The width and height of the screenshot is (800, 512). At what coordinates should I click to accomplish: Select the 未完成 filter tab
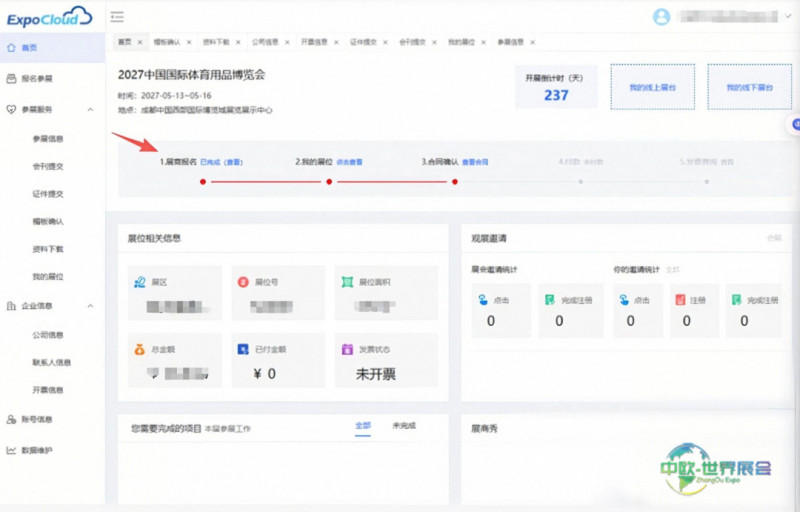coord(404,425)
